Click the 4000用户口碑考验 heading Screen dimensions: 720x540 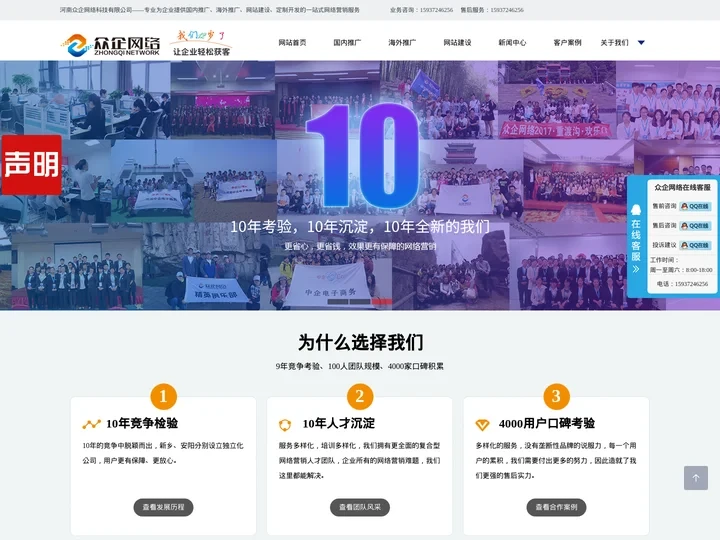tap(547, 423)
